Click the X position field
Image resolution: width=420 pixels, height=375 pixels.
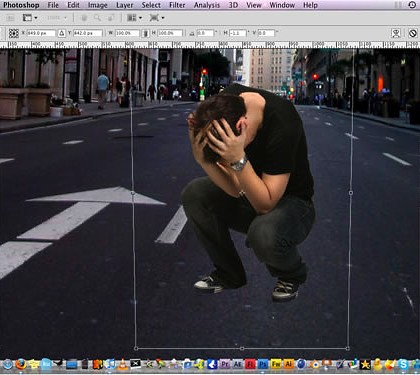pos(41,33)
